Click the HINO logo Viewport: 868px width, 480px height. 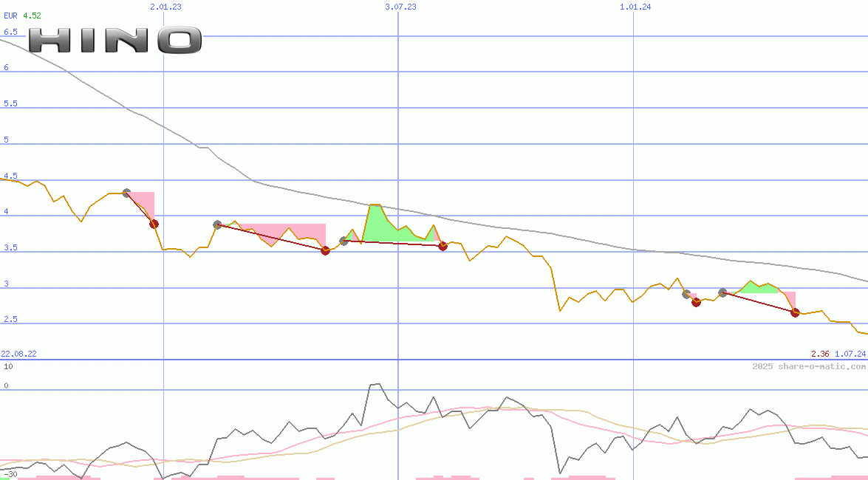(115, 41)
